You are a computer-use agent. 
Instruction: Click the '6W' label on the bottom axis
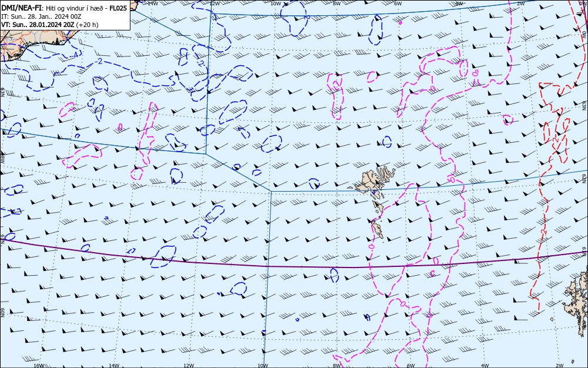point(410,366)
